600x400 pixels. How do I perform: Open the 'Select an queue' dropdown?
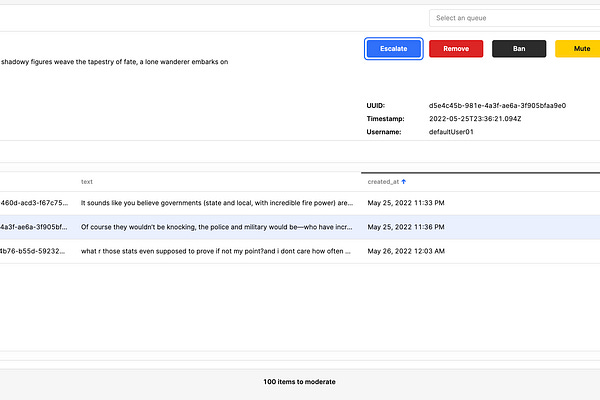[514, 18]
